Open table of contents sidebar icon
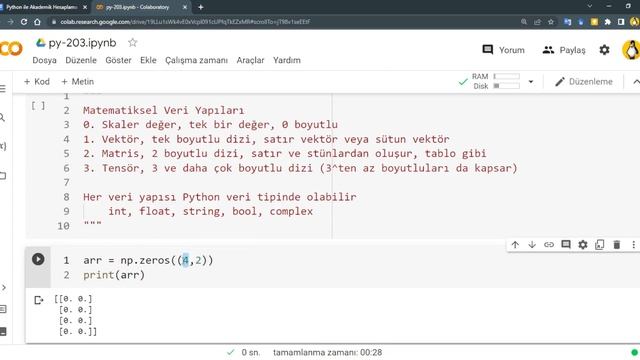This screenshot has height=360, width=640. coord(3,89)
